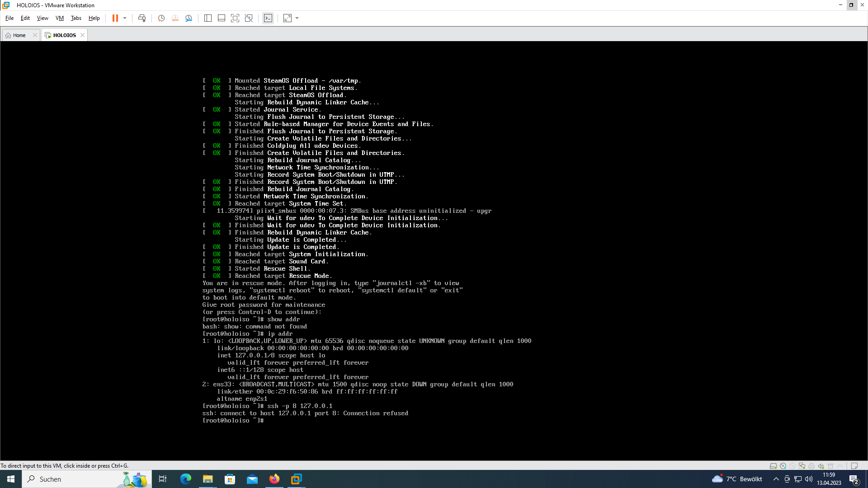Toggle the thumbnail bar

[221, 18]
